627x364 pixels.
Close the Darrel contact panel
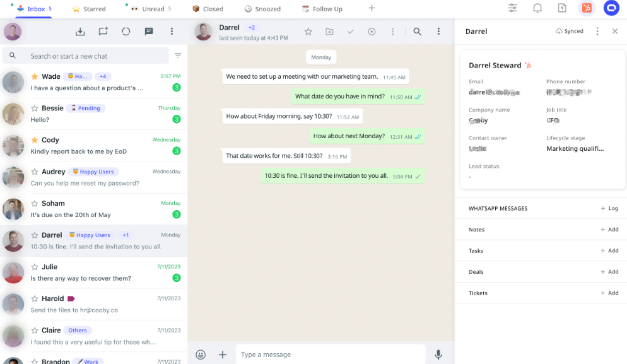tap(615, 31)
